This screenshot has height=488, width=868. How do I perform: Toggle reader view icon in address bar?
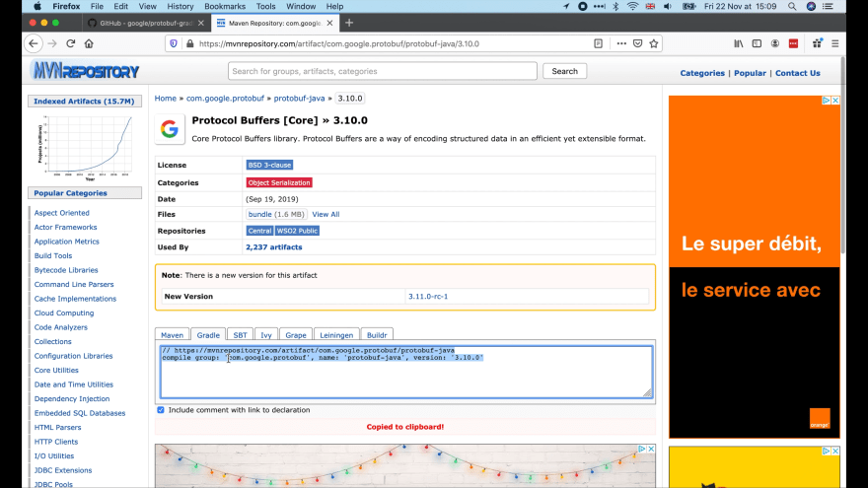tap(598, 43)
